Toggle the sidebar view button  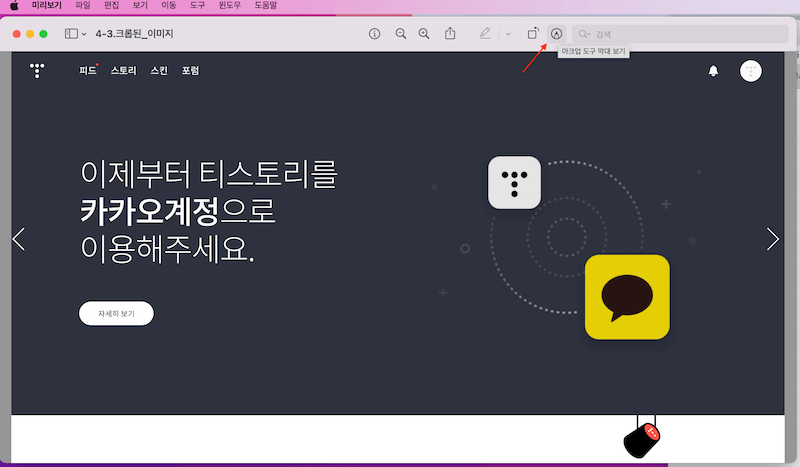coord(71,34)
